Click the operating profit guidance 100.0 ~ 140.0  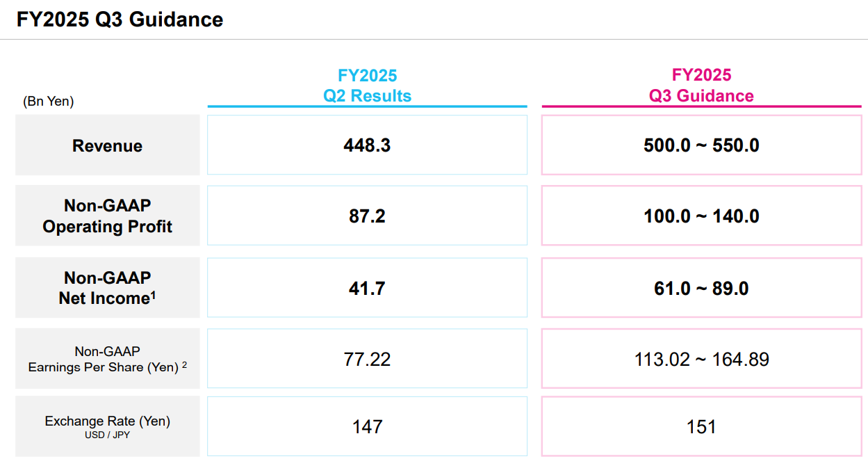pyautogui.click(x=701, y=216)
